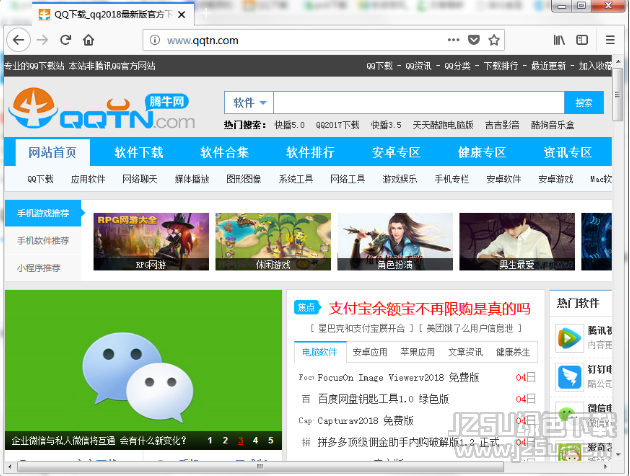The image size is (630, 476).
Task: Show site information icon in address bar
Action: click(x=155, y=40)
